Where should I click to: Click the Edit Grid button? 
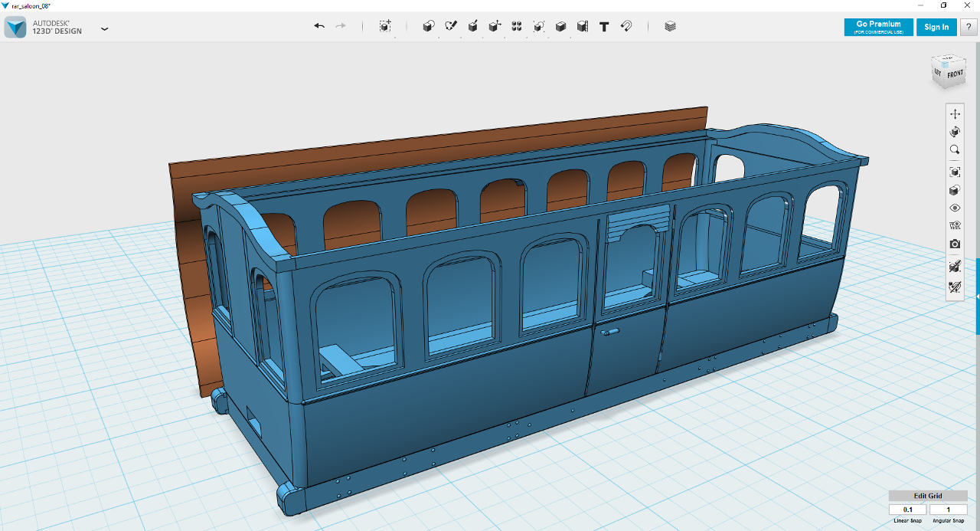(x=928, y=496)
